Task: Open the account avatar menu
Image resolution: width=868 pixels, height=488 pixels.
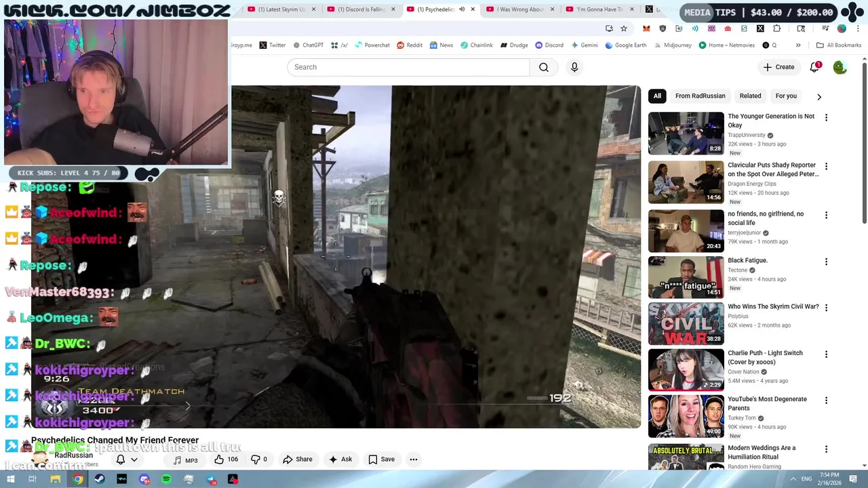Action: pos(840,67)
